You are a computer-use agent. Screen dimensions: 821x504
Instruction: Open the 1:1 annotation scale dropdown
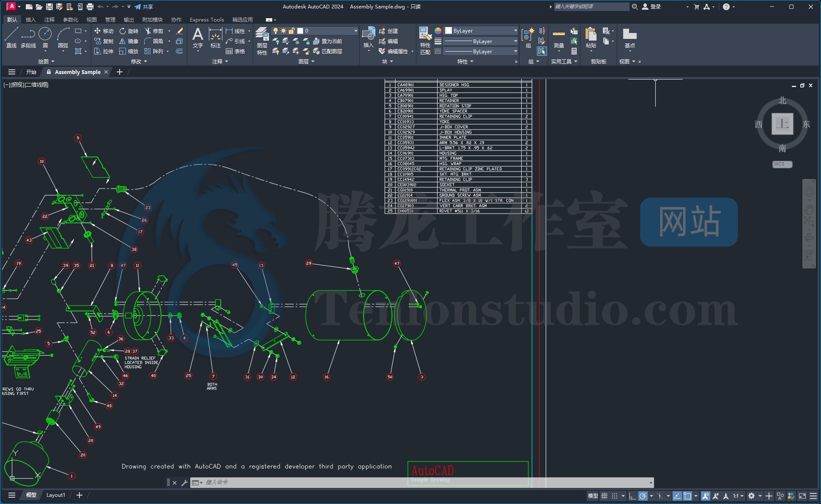point(738,496)
